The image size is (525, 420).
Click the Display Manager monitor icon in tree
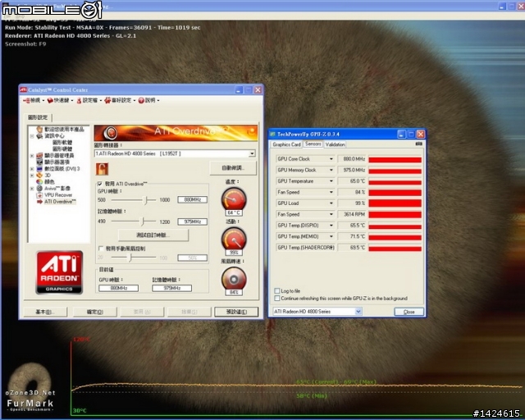40,156
